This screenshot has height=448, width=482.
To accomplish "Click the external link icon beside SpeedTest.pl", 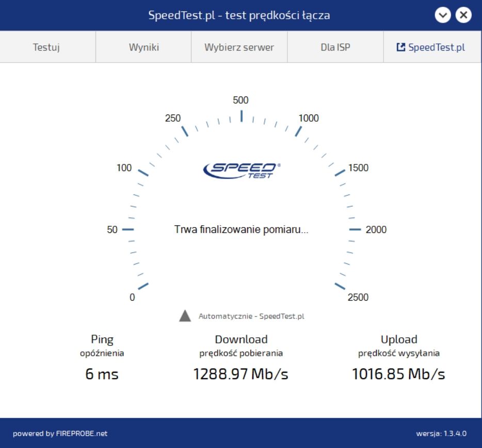I will [x=400, y=47].
